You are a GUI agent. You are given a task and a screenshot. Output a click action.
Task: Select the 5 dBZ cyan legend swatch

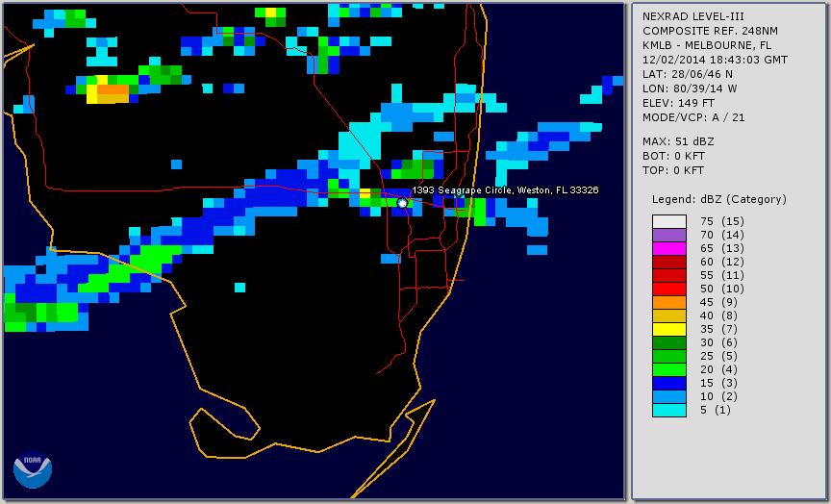tap(669, 410)
